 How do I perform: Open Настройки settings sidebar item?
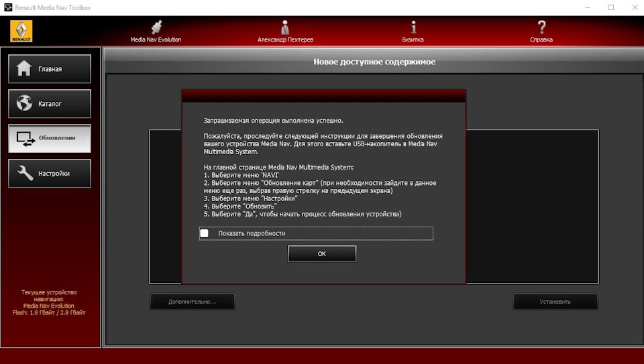(50, 174)
